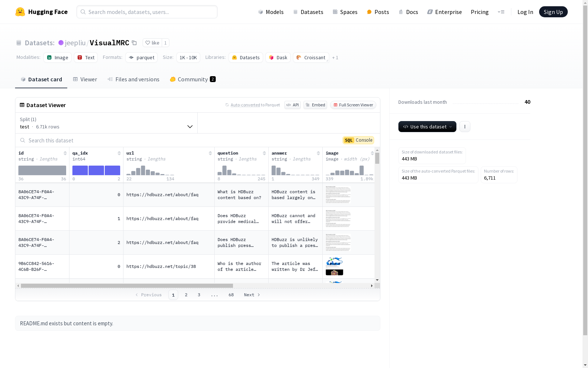Expand the +1 more libraries
This screenshot has height=368, width=588.
click(335, 58)
